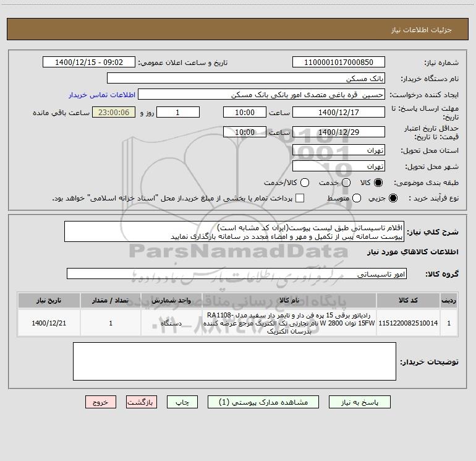
Task: Click the price validity hour field 10:00
Action: [245, 132]
